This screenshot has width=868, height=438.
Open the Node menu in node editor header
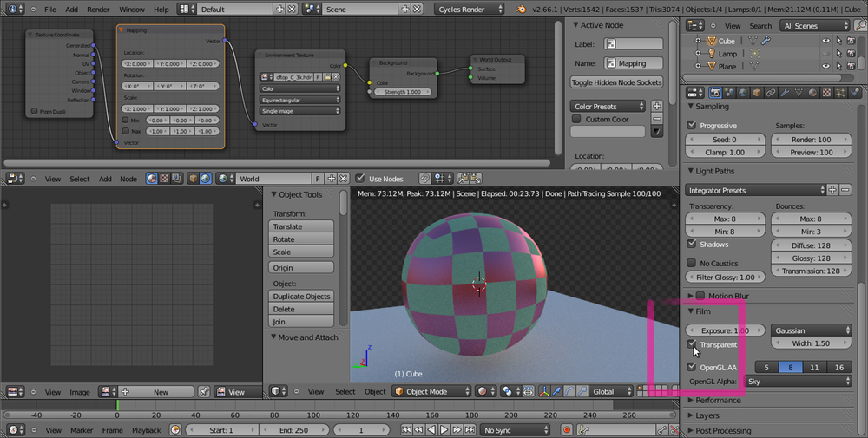[x=128, y=179]
